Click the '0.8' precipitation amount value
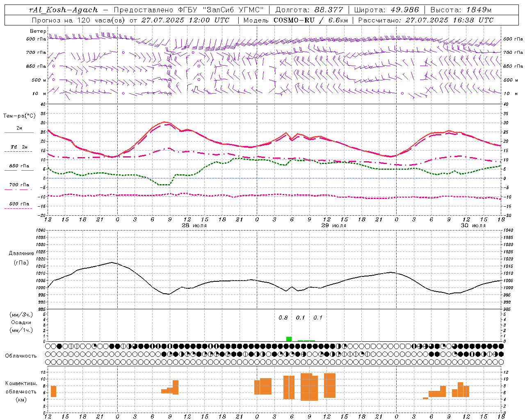The width and height of the screenshot is (525, 420). click(283, 318)
